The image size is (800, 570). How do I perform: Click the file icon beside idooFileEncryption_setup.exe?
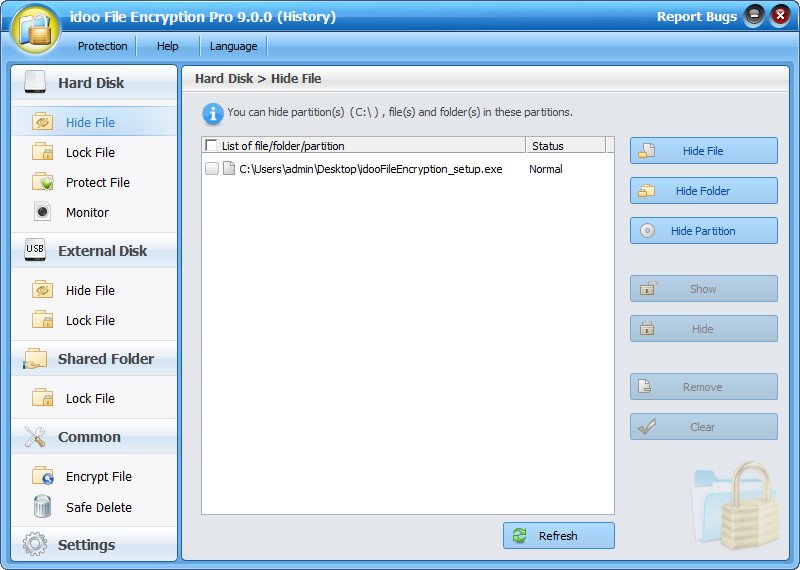tap(229, 168)
